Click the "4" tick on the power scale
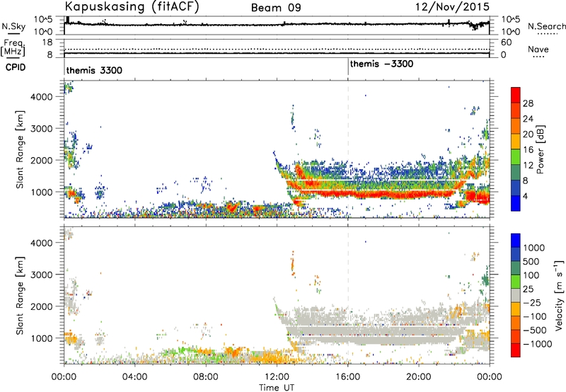The height and width of the screenshot is (392, 566). [x=525, y=196]
